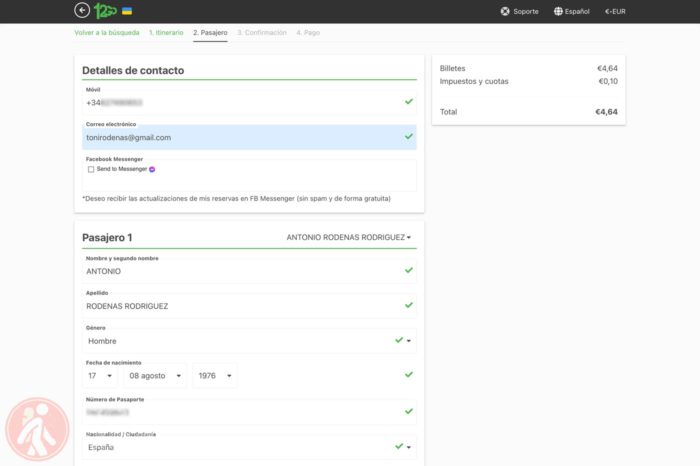
Task: Open the birth year dropdown 1976
Action: point(215,376)
